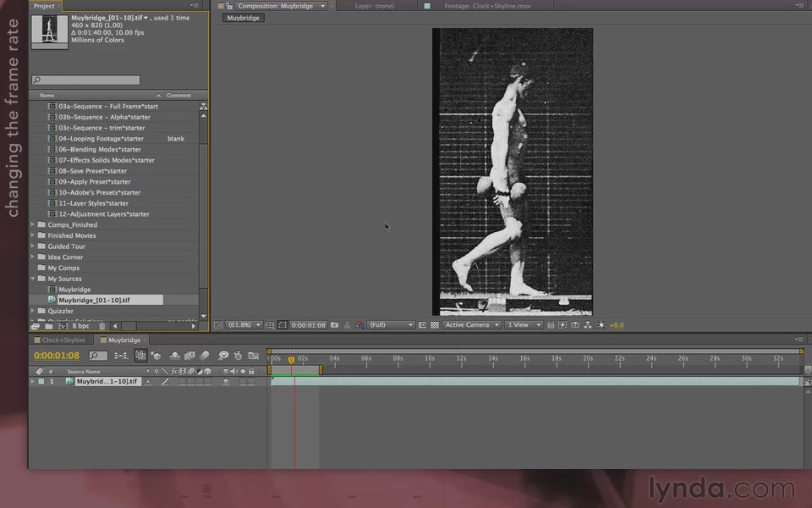Open the Graph Editor in timeline
812x508 pixels.
click(x=253, y=356)
